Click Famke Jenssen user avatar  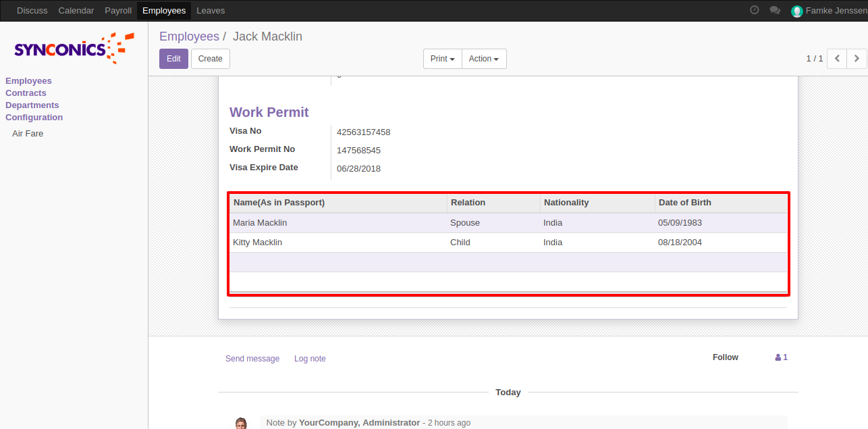click(797, 11)
